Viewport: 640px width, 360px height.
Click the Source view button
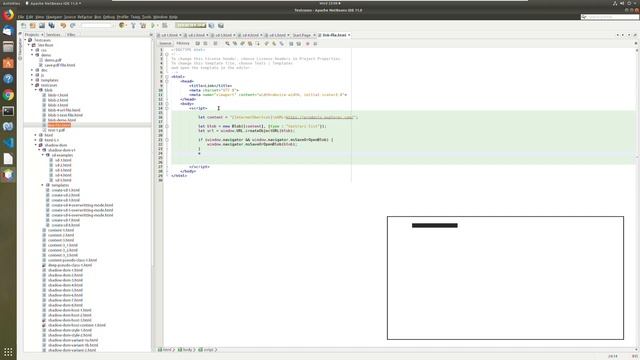165,43
